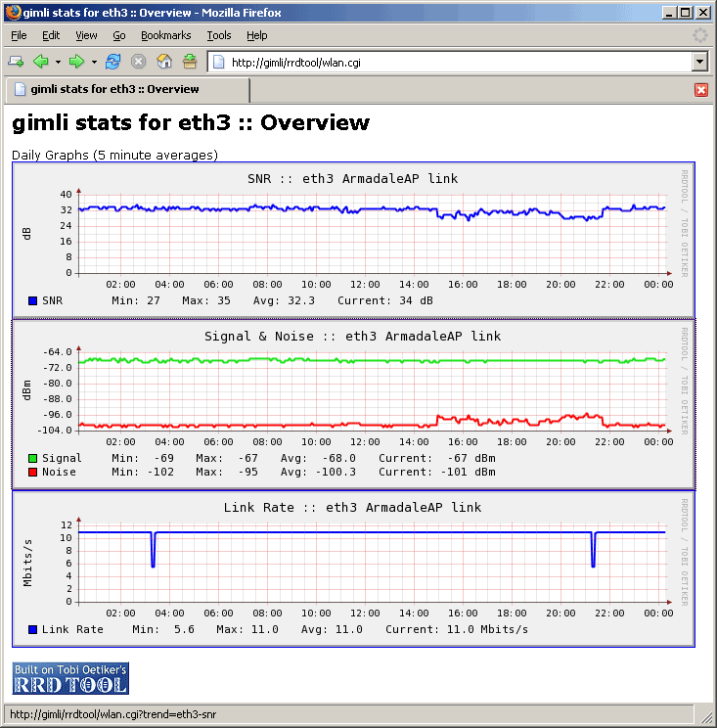The image size is (717, 728).
Task: Open the Signal & Noise graph
Action: tap(353, 404)
